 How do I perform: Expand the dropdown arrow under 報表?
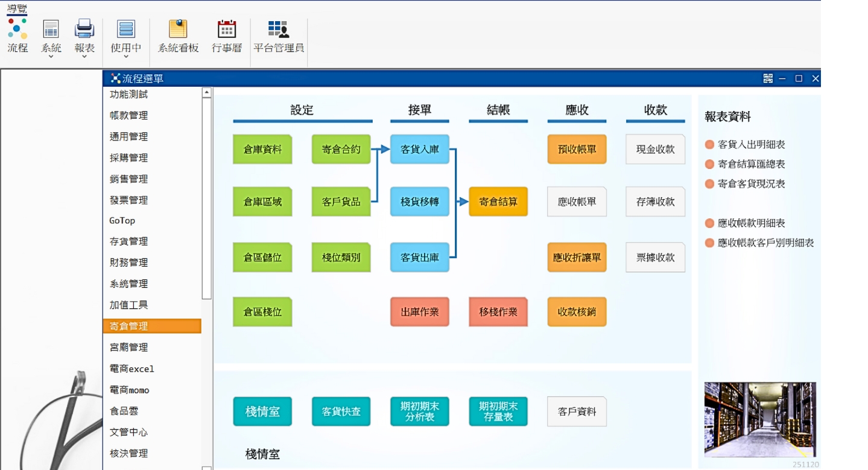tap(84, 57)
